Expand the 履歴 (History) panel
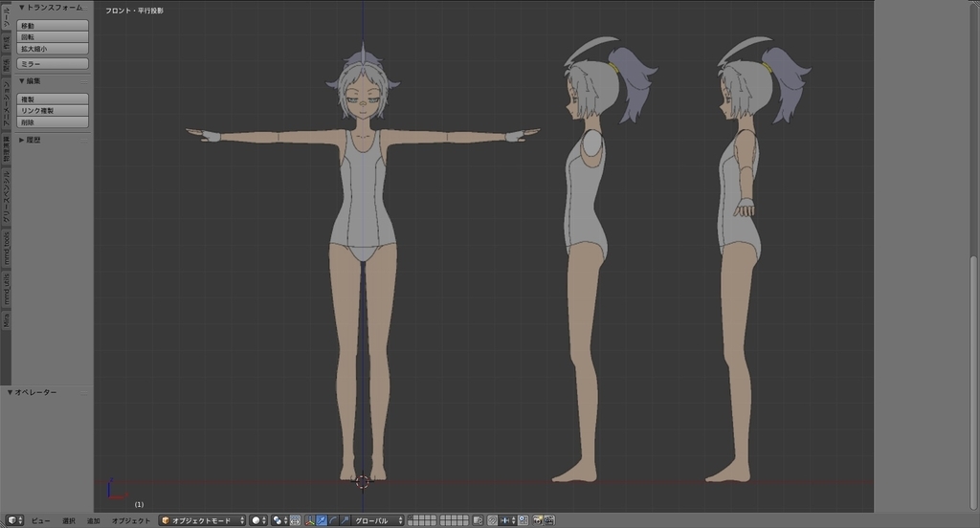Image resolution: width=980 pixels, height=528 pixels. click(22, 140)
